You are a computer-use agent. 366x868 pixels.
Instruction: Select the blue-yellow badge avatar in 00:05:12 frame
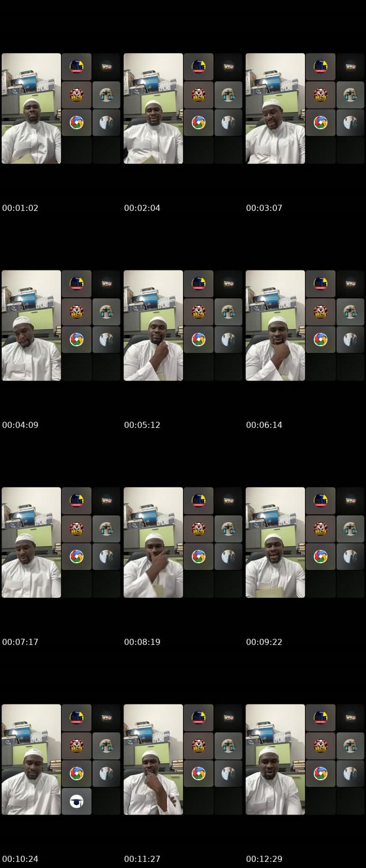coord(199,284)
